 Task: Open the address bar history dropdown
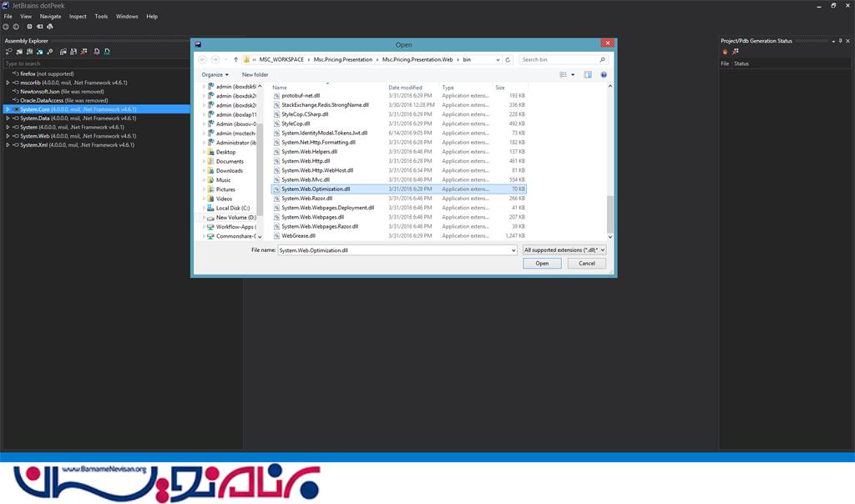coord(498,59)
